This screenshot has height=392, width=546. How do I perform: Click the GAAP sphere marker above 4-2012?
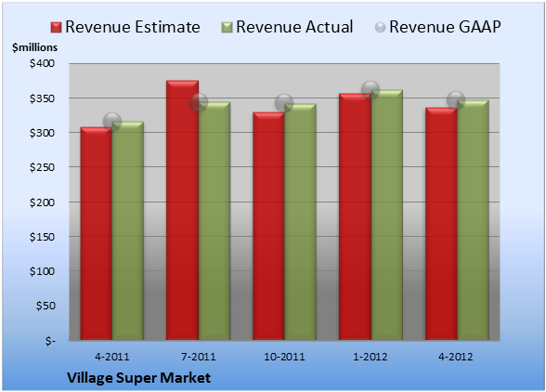(456, 100)
